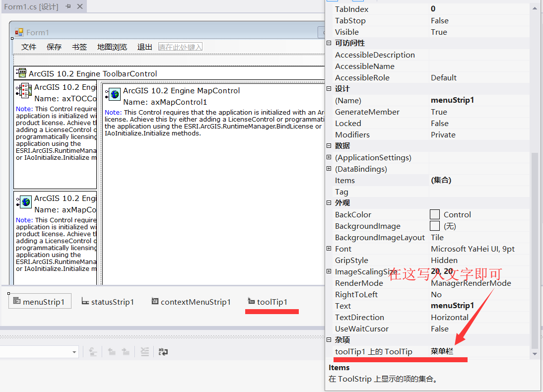This screenshot has height=392, width=543.
Task: Click the BackgroundImage (无) swatch
Action: [435, 226]
